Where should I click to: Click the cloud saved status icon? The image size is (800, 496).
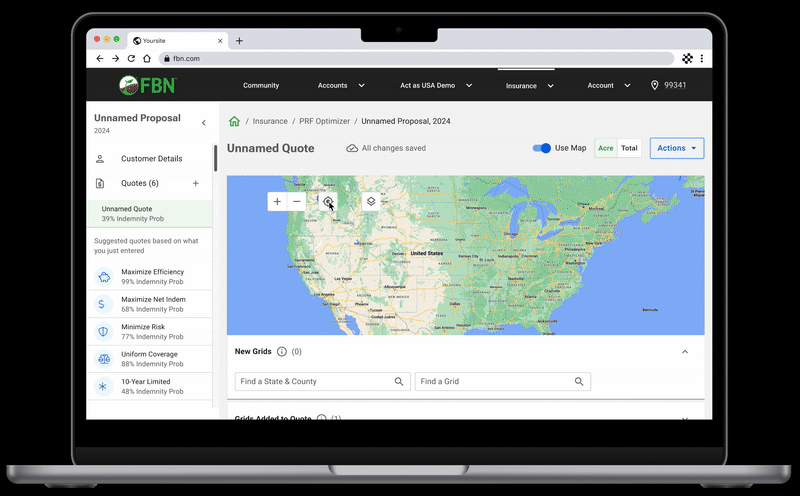click(352, 148)
